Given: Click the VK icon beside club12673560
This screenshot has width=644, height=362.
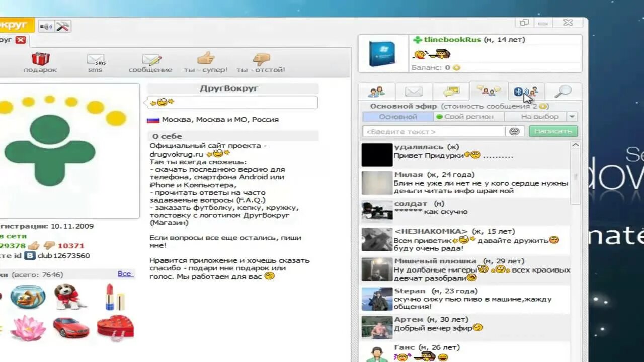Looking at the screenshot, I should [x=31, y=256].
